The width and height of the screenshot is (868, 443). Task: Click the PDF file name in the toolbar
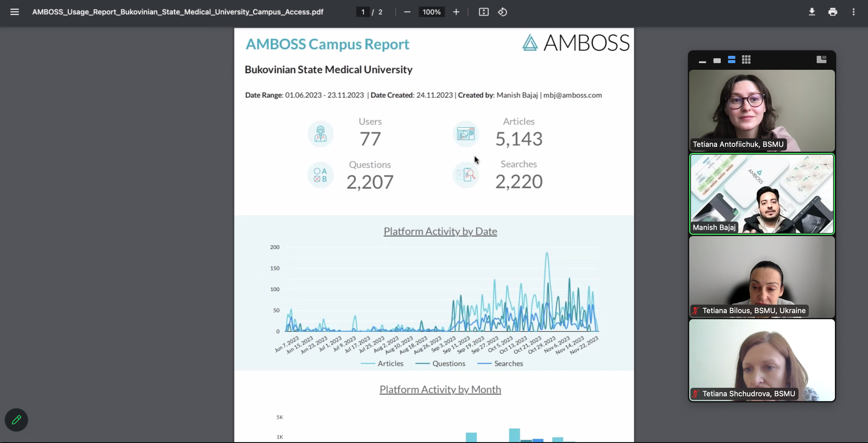[x=178, y=12]
